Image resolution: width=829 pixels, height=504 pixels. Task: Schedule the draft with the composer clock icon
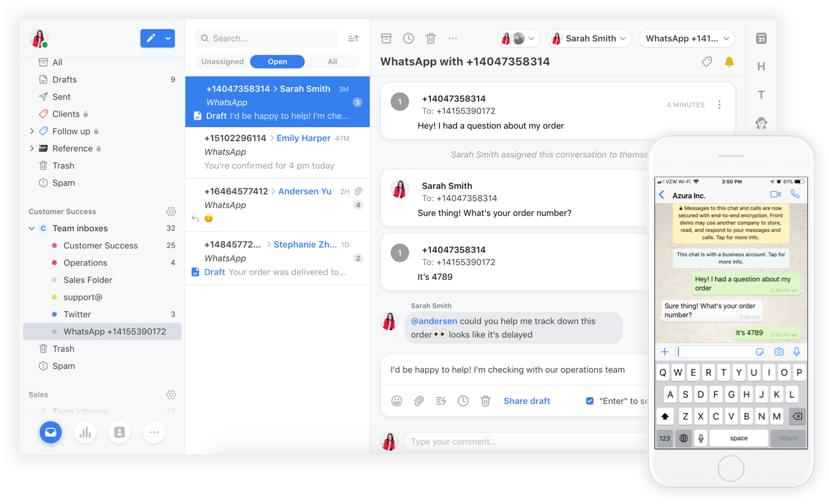tap(463, 401)
